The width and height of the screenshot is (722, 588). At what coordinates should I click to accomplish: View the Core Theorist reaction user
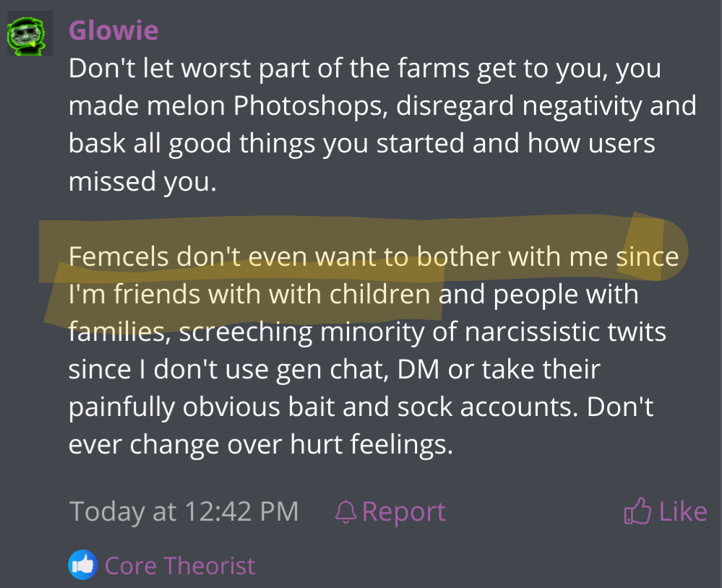coord(180,565)
